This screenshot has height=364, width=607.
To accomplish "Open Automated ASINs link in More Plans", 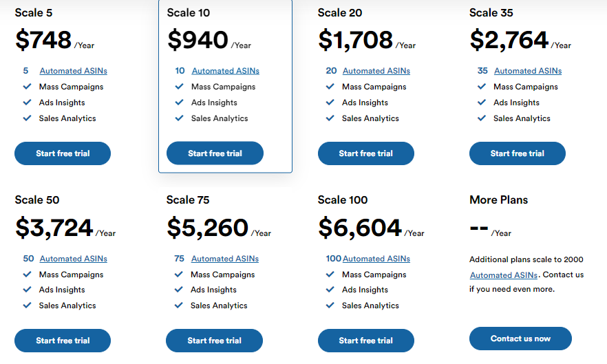I will pyautogui.click(x=504, y=275).
